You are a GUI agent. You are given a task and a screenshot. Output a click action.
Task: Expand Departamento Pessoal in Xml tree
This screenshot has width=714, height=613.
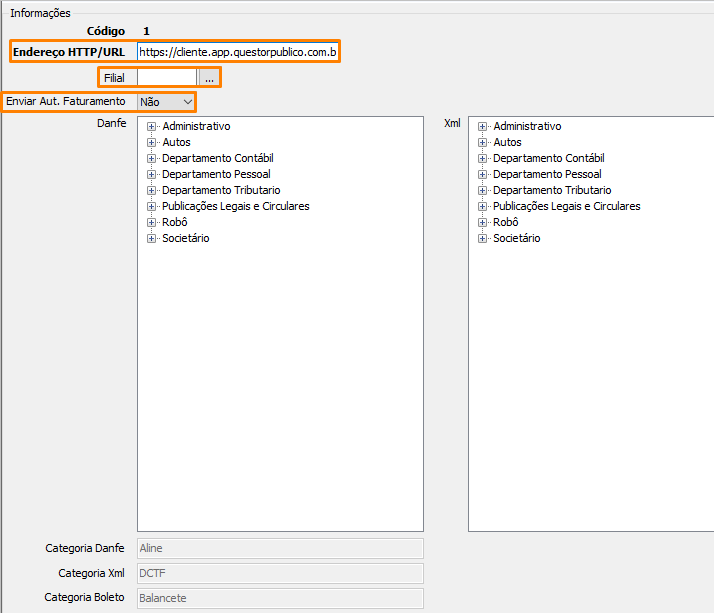(483, 175)
